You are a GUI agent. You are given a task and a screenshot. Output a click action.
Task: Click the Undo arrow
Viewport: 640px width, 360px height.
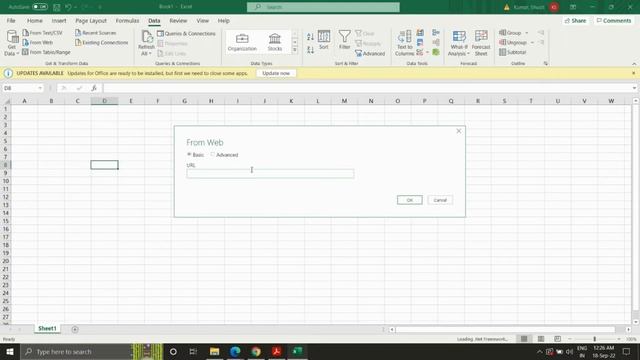coord(68,7)
